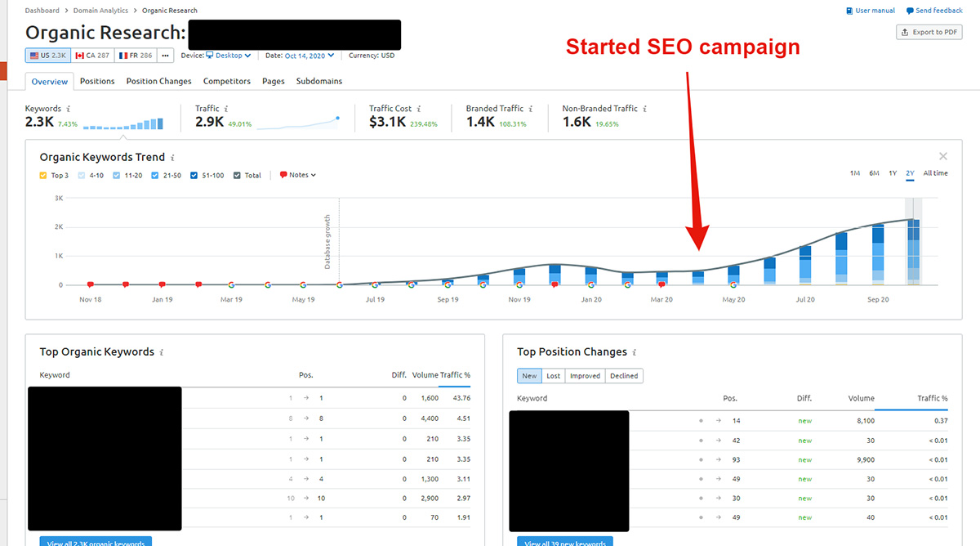Select the All time range on the trend chart
This screenshot has width=980, height=546.
[935, 173]
